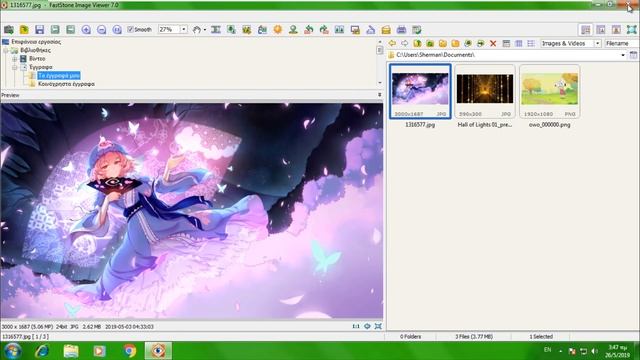This screenshot has height=360, width=640.
Task: Open the Clone and Heal tool
Action: tap(293, 30)
